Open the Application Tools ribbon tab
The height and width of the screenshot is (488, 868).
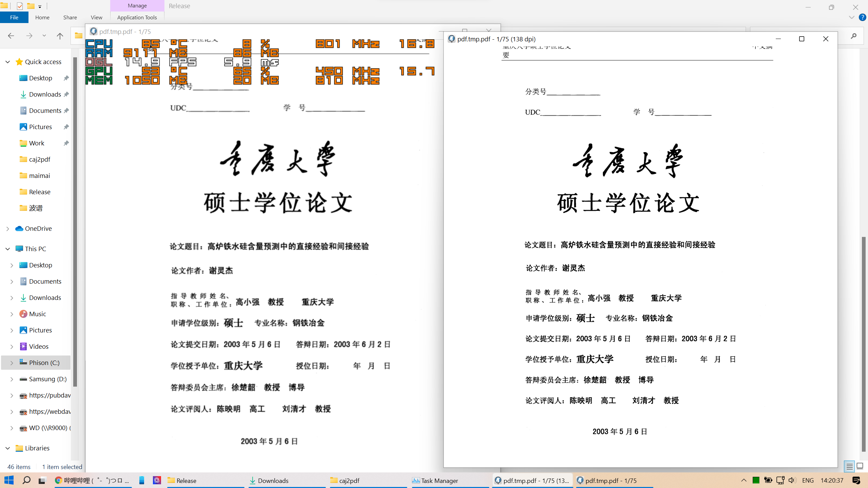pyautogui.click(x=137, y=17)
